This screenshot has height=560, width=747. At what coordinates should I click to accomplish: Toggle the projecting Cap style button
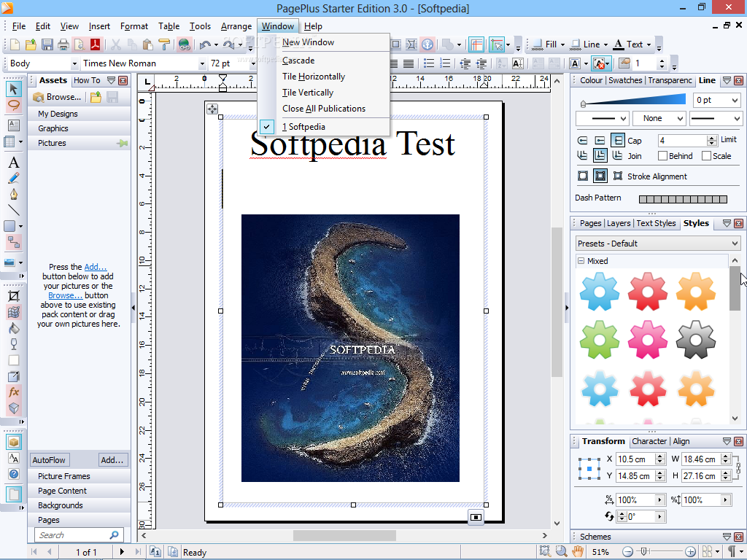click(x=617, y=141)
